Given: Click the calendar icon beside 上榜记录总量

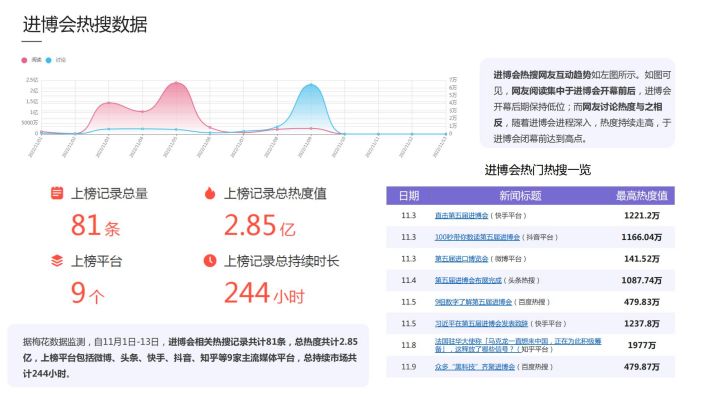Looking at the screenshot, I should [x=57, y=193].
